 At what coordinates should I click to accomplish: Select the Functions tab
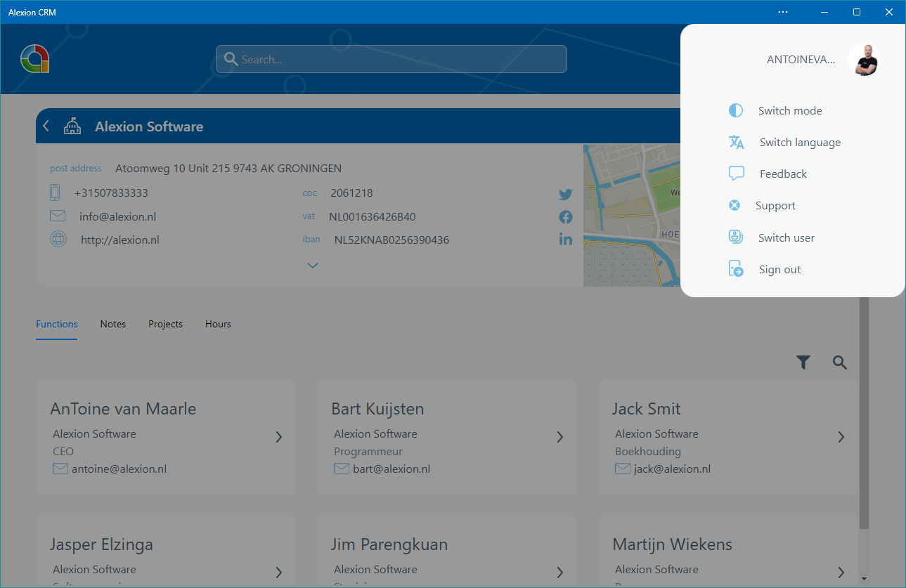pyautogui.click(x=57, y=324)
